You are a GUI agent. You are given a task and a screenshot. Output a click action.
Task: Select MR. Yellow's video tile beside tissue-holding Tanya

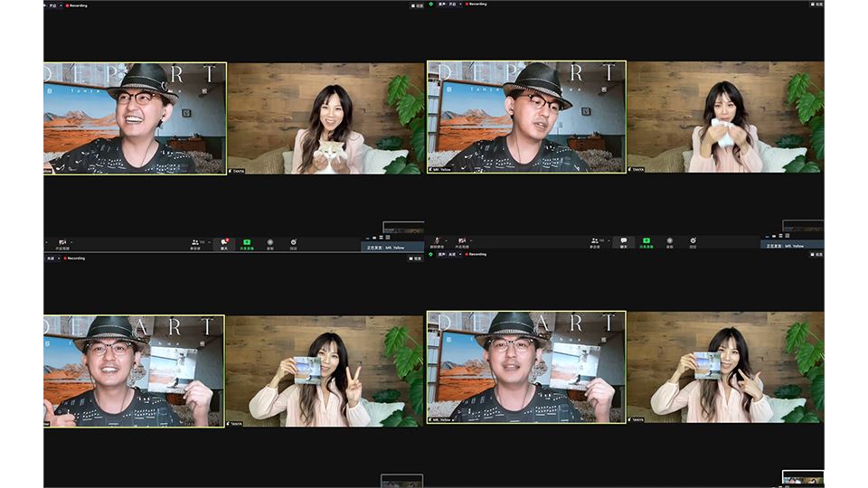tap(526, 117)
